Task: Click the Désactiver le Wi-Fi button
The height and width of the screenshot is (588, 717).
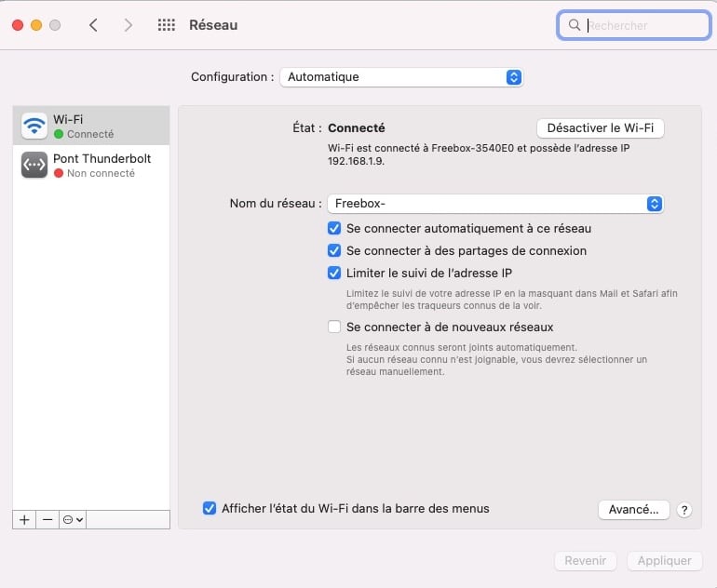Action: click(x=601, y=127)
